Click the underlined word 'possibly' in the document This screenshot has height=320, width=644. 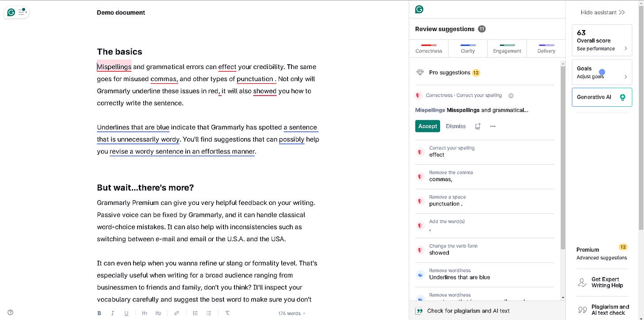(x=291, y=139)
